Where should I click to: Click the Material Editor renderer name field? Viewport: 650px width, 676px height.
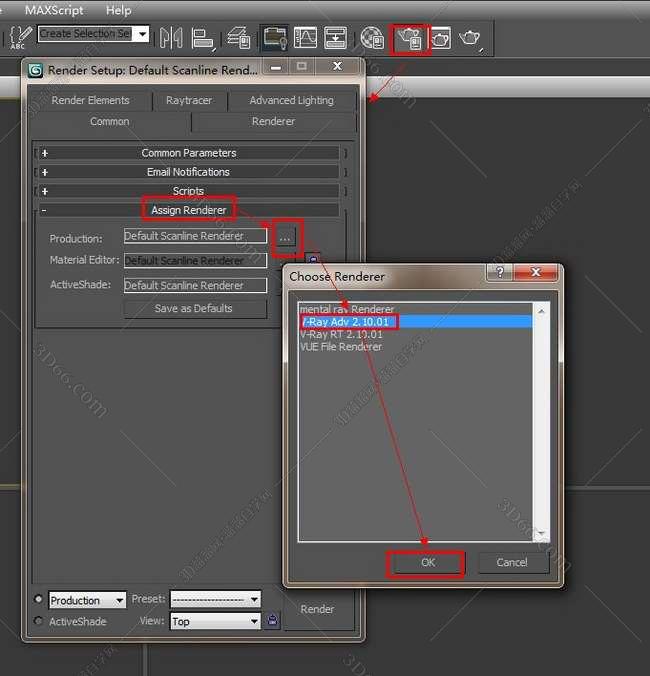195,260
